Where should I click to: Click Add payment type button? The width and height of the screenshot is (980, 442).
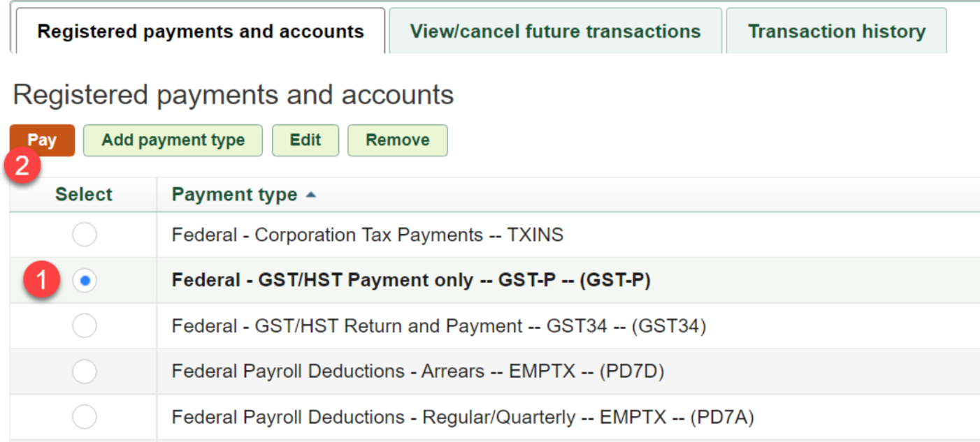pyautogui.click(x=173, y=140)
